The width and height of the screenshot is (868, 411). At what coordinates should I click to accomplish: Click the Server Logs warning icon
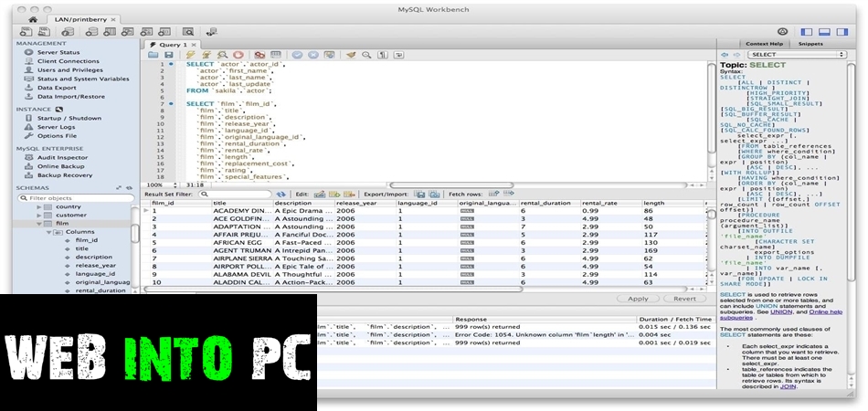click(x=29, y=127)
